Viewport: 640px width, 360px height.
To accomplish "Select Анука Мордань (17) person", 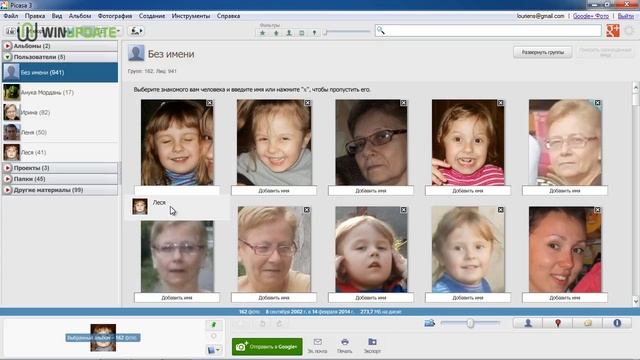I will [60, 92].
